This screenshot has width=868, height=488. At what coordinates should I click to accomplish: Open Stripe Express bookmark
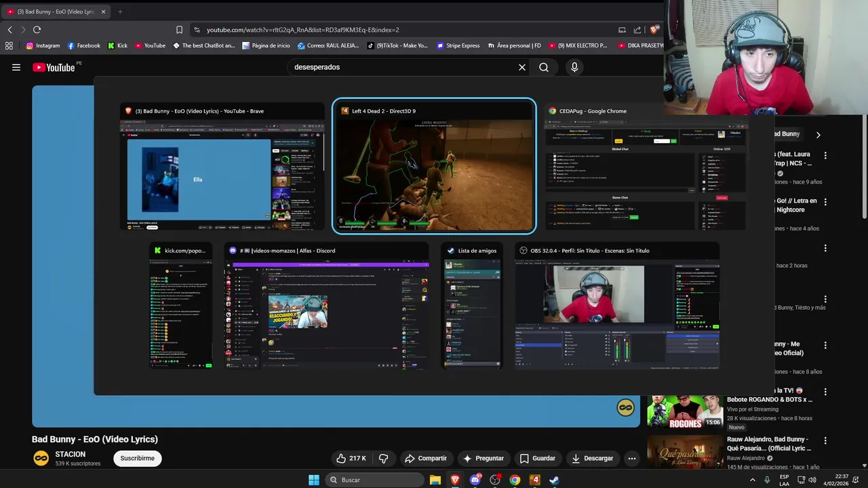click(x=458, y=45)
